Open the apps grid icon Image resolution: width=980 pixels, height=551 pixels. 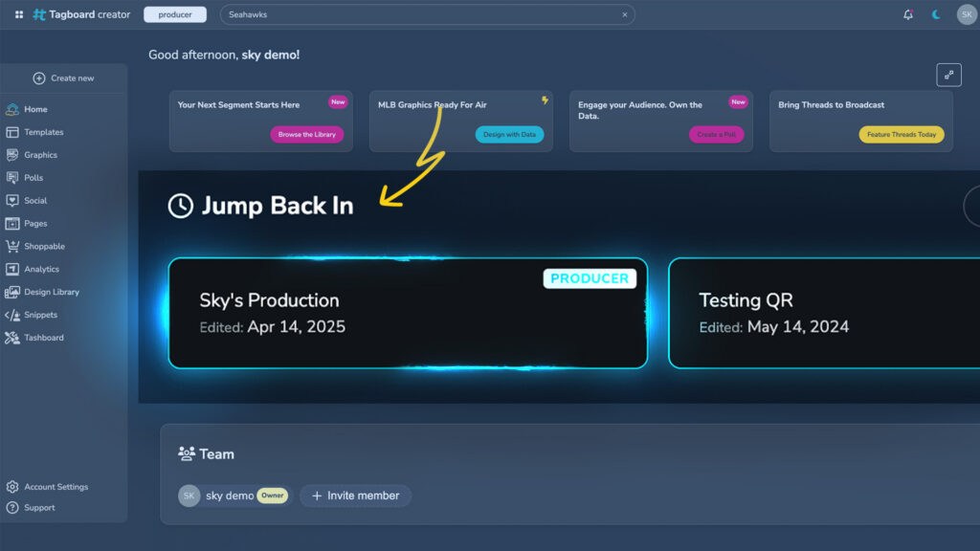coord(19,14)
